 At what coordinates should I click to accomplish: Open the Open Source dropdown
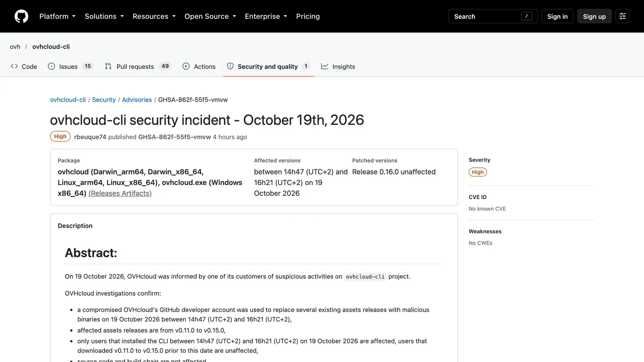coord(210,16)
